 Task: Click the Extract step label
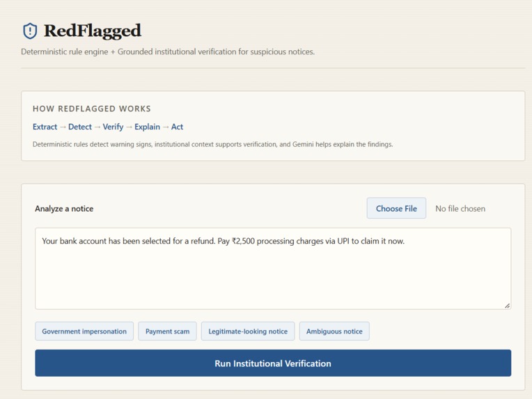tap(45, 127)
